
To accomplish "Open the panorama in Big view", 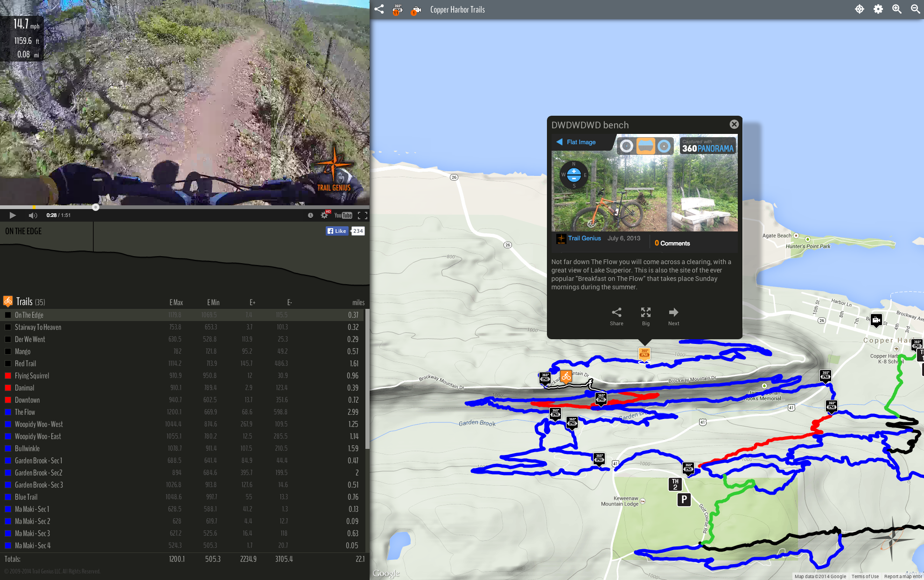I will (646, 316).
